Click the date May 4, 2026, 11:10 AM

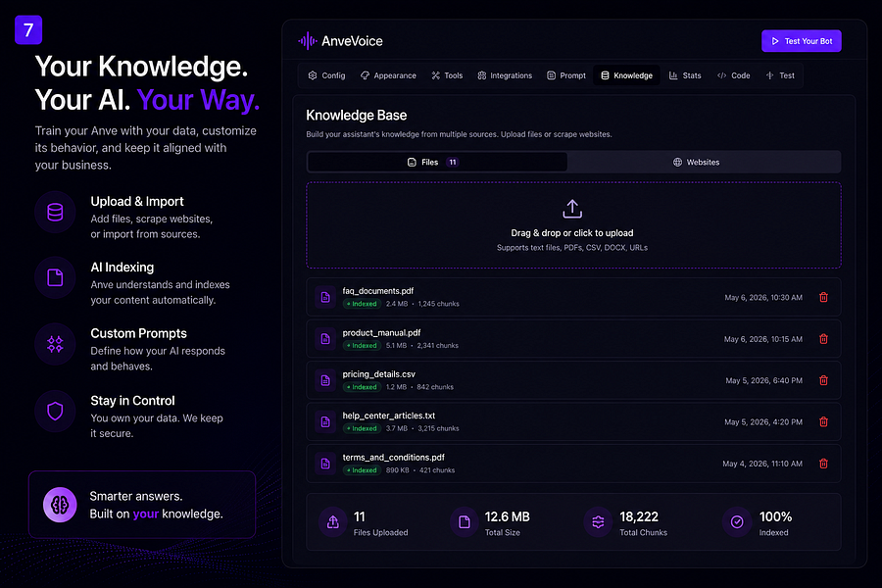point(762,464)
